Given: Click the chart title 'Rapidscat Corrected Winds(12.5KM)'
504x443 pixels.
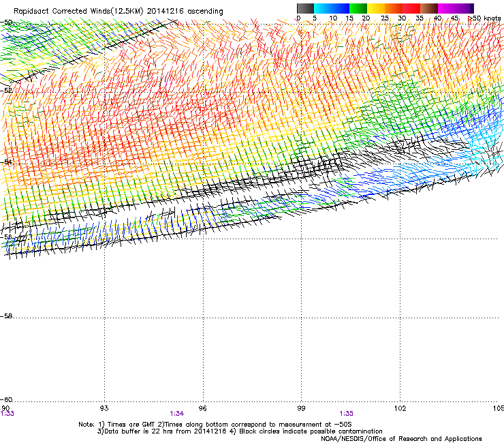Looking at the screenshot, I should click(x=78, y=11).
